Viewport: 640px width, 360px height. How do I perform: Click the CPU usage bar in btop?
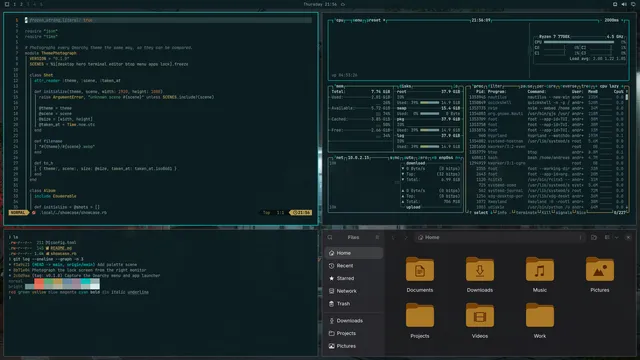tap(579, 42)
